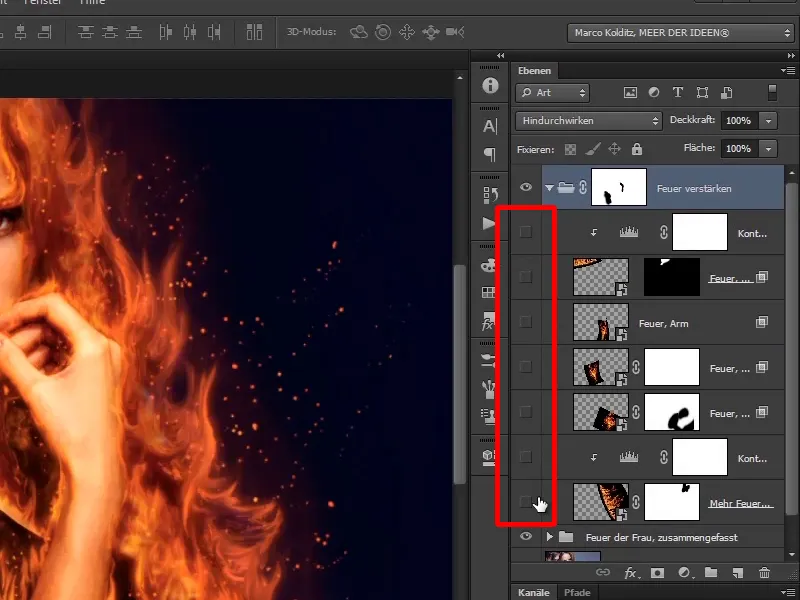Open the Info panel icon
Screen dimensions: 800x600
point(490,86)
